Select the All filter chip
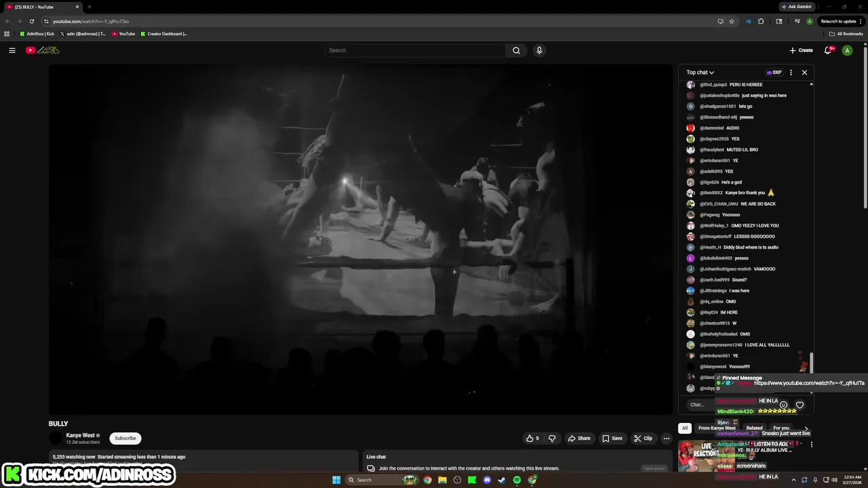 pos(685,428)
